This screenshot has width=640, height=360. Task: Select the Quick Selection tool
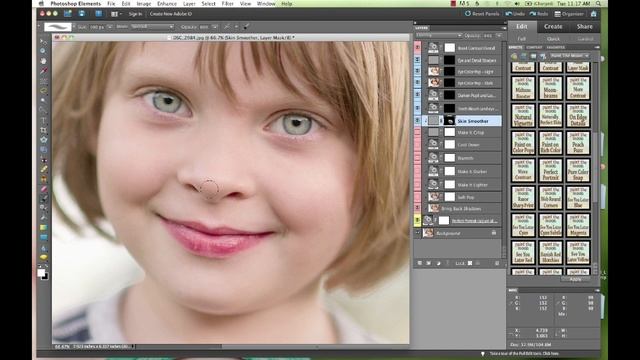(43, 110)
